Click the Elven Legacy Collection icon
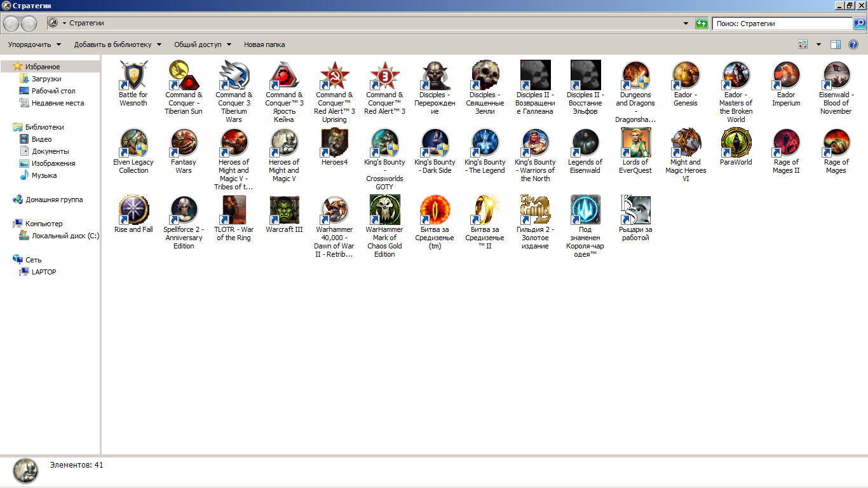868x488 pixels. coord(133,143)
